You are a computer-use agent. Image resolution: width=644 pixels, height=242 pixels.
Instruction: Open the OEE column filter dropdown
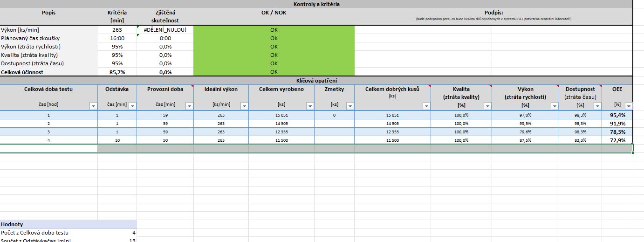pos(628,106)
